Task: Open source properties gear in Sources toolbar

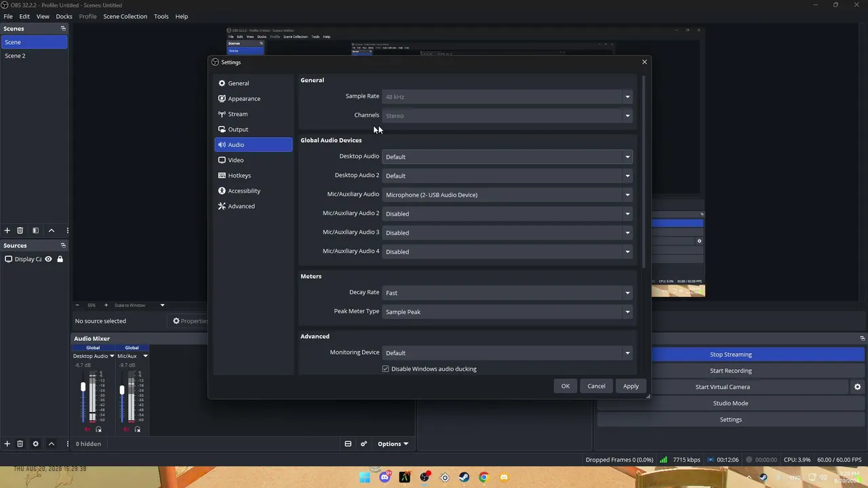Action: coord(36,444)
